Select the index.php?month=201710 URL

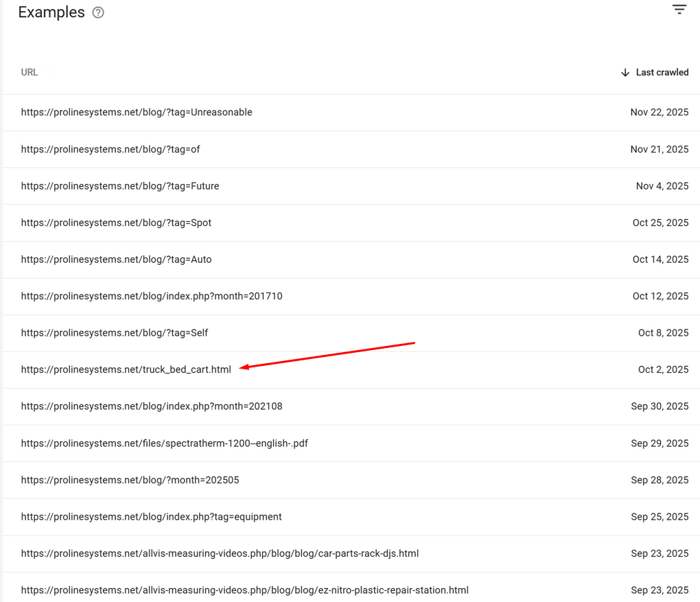(152, 296)
